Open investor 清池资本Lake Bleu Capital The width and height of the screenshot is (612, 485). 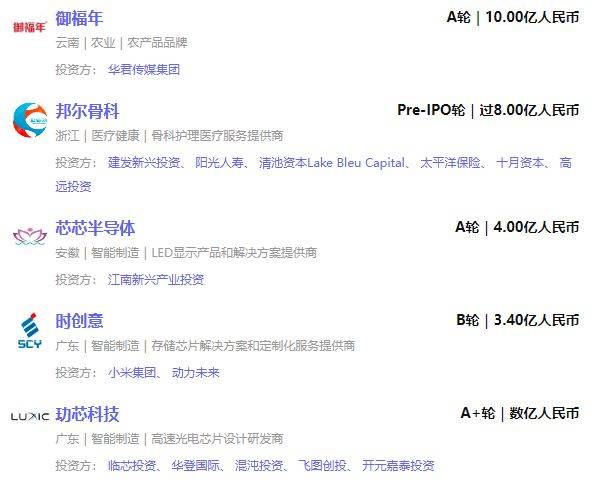pyautogui.click(x=332, y=162)
